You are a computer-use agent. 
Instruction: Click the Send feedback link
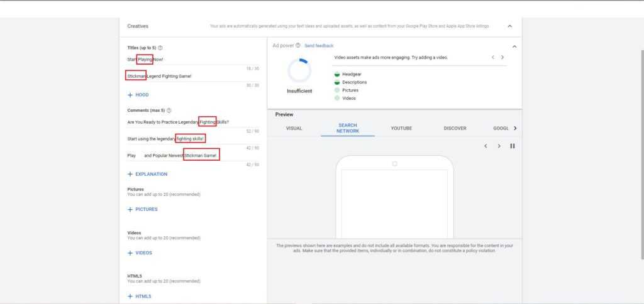(x=319, y=46)
